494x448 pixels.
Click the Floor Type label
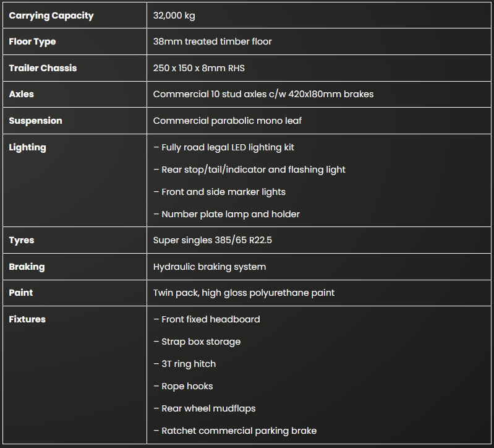pyautogui.click(x=32, y=41)
